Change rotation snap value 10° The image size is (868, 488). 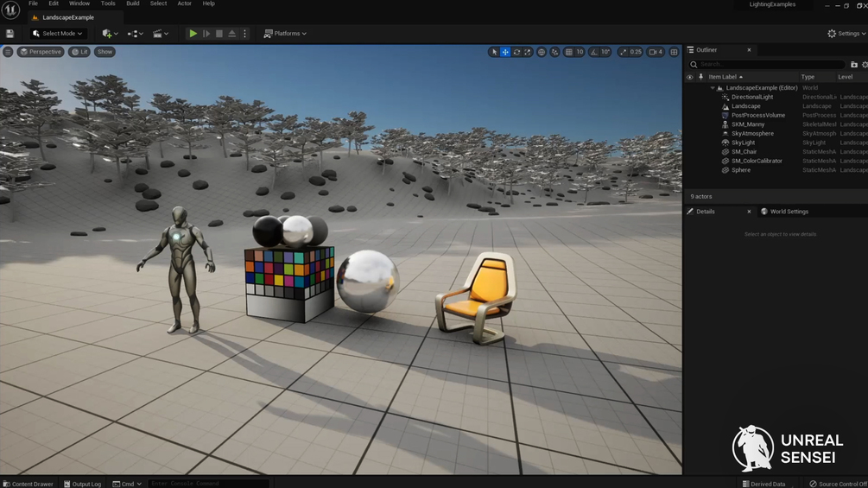coord(605,52)
